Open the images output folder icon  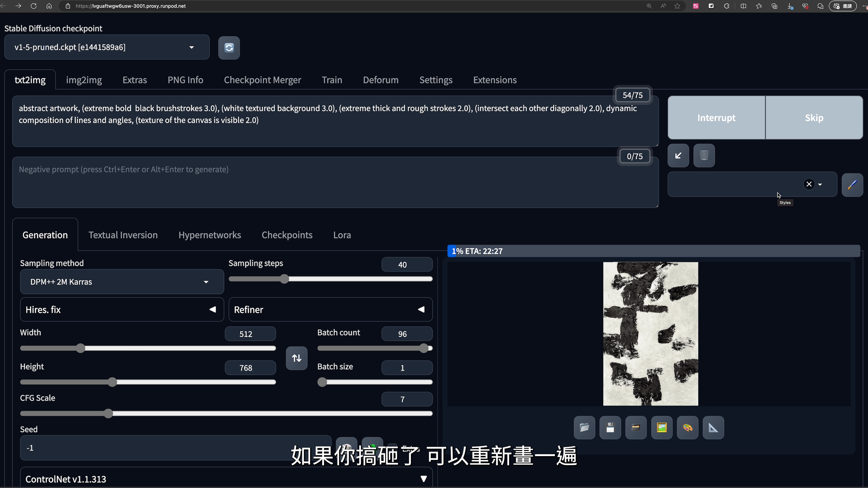[584, 428]
